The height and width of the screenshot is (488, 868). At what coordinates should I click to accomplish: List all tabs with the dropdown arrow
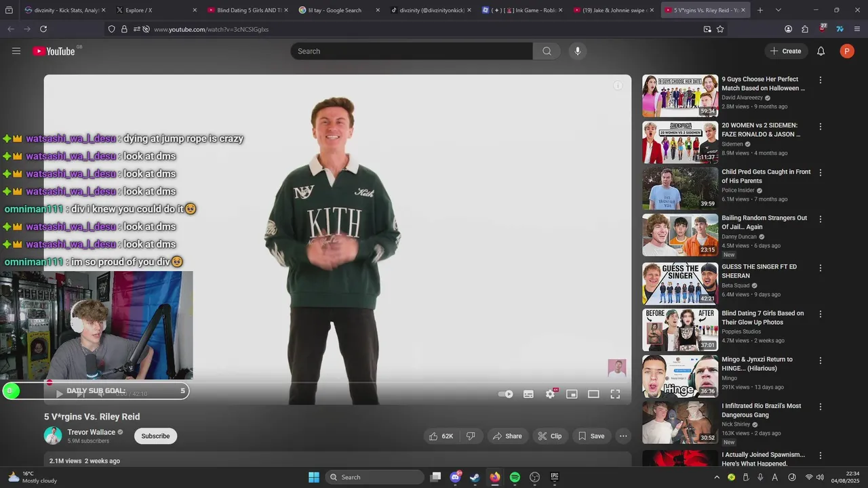(x=778, y=10)
